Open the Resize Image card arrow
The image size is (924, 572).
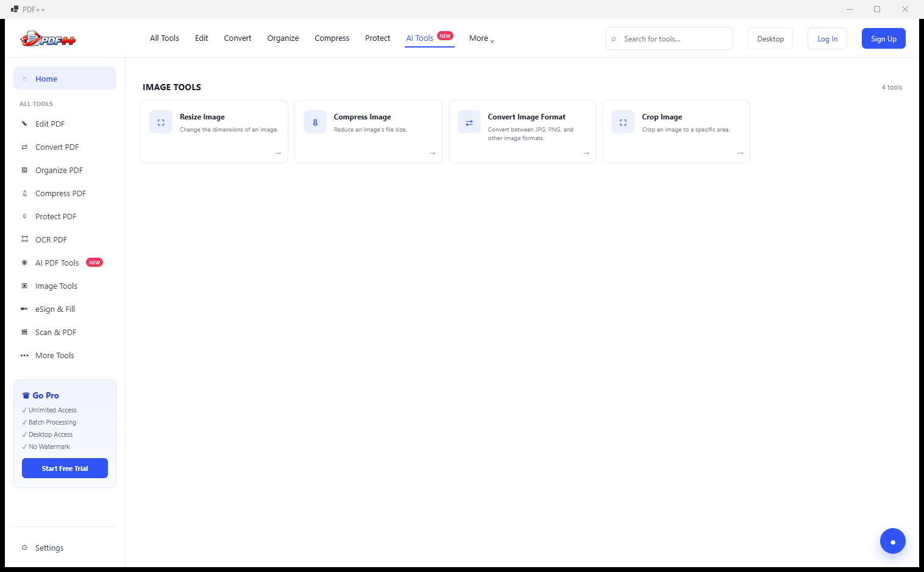tap(278, 153)
